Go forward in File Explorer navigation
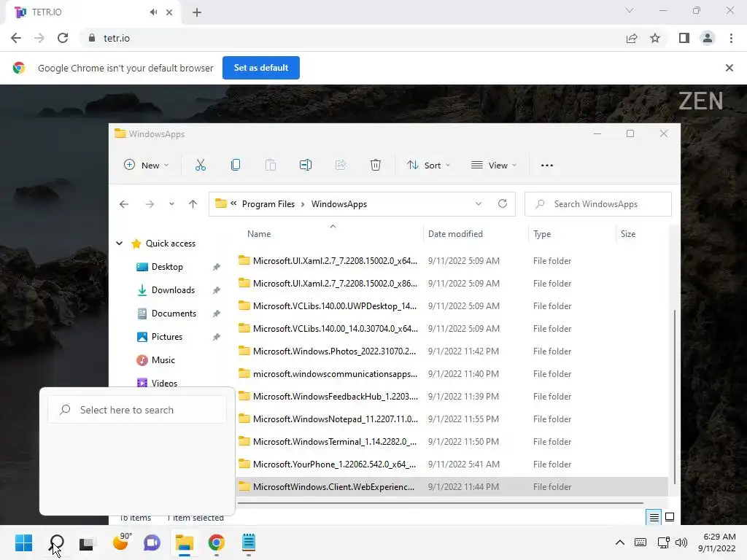 coord(150,204)
